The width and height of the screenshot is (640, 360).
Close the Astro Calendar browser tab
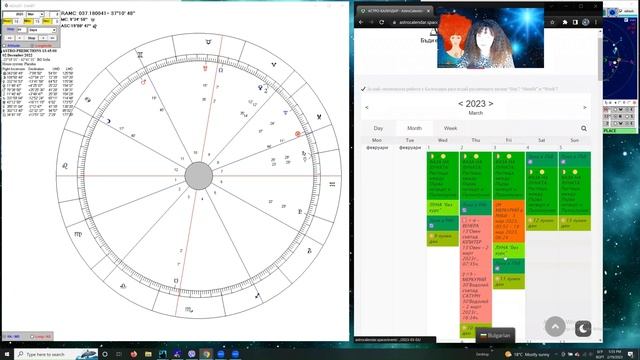(428, 11)
